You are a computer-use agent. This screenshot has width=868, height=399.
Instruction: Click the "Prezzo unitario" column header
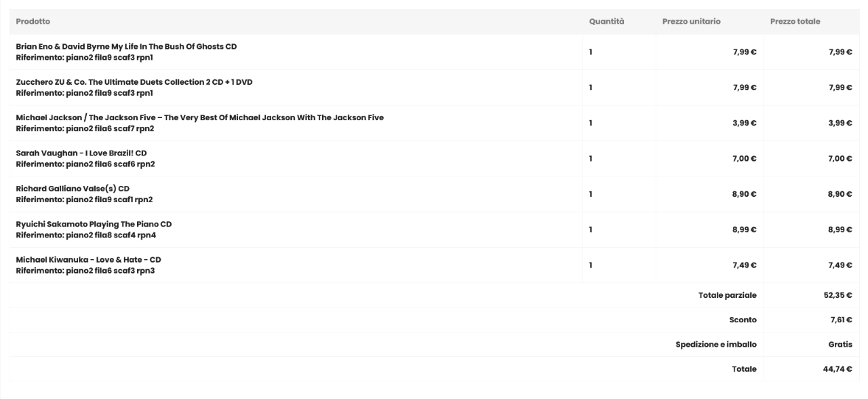[x=692, y=22]
